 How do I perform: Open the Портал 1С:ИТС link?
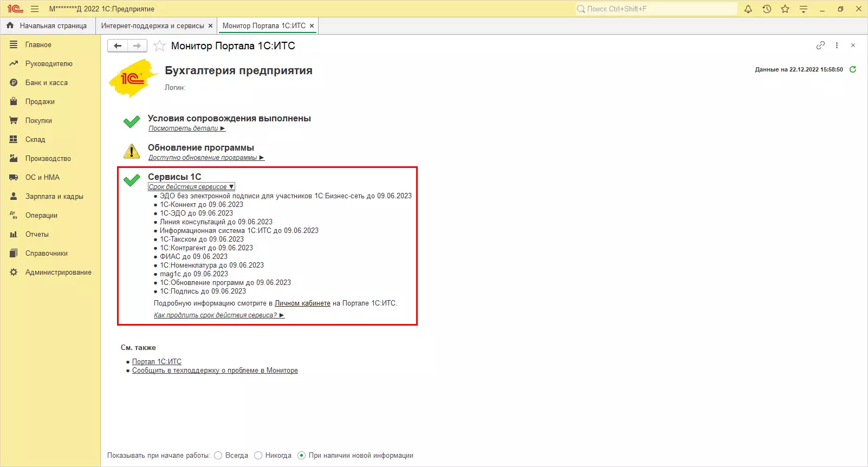click(x=157, y=362)
